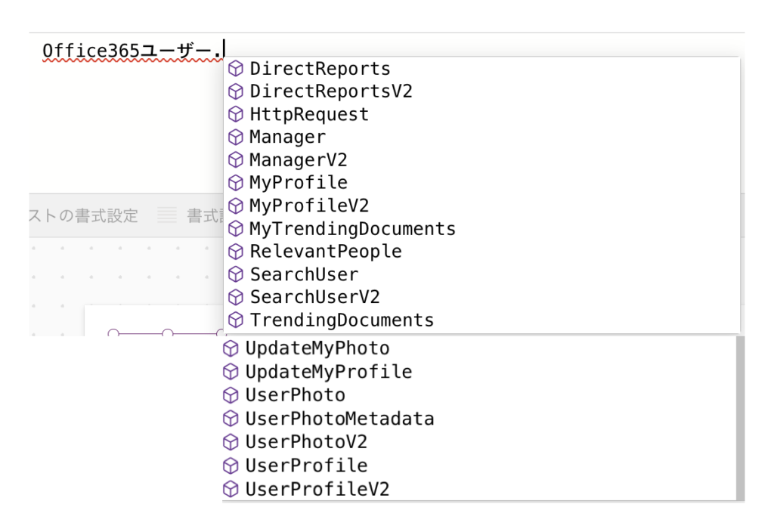This screenshot has width=774, height=532.
Task: Click the cube icon next to RelevantPeople
Action: point(237,252)
